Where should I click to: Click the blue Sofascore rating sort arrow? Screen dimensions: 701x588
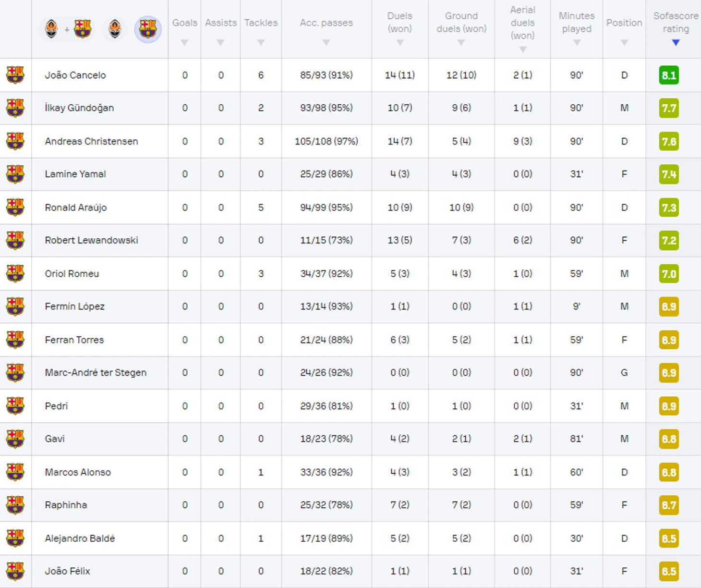[676, 43]
